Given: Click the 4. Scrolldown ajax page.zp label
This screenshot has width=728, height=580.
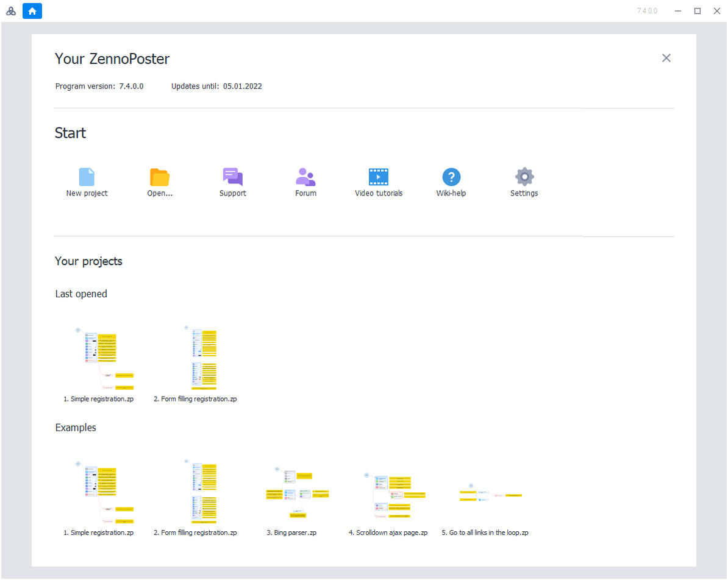Looking at the screenshot, I should pyautogui.click(x=388, y=532).
